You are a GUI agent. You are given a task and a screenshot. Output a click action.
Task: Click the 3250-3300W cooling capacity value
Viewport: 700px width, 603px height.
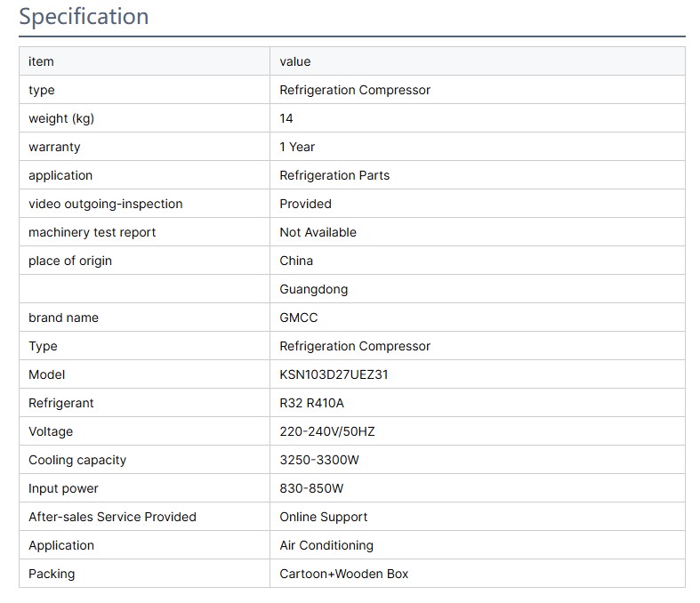click(319, 460)
